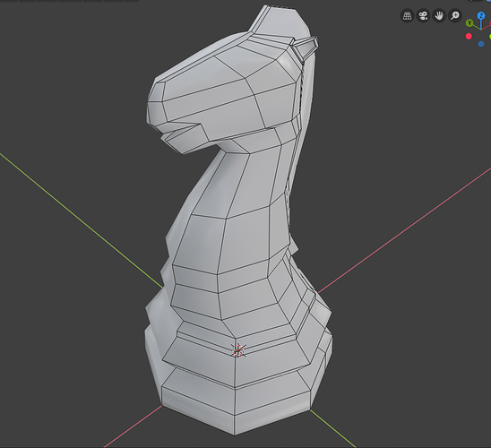
Task: Click the 3D cursor on the knight base
Action: [238, 350]
